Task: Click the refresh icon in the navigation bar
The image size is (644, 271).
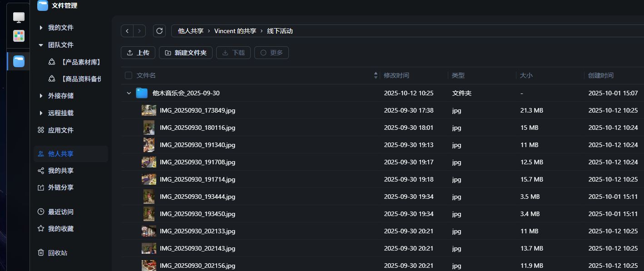Action: click(x=159, y=31)
